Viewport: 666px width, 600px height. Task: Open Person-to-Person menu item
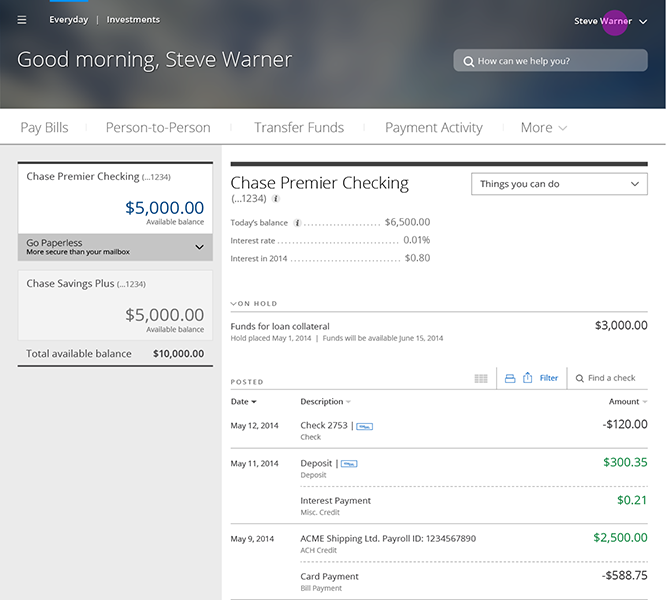pos(158,127)
